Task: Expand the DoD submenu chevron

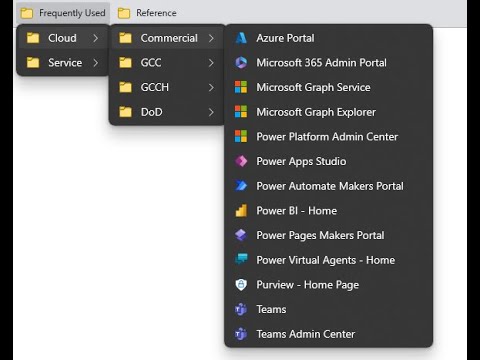Action: pos(211,112)
